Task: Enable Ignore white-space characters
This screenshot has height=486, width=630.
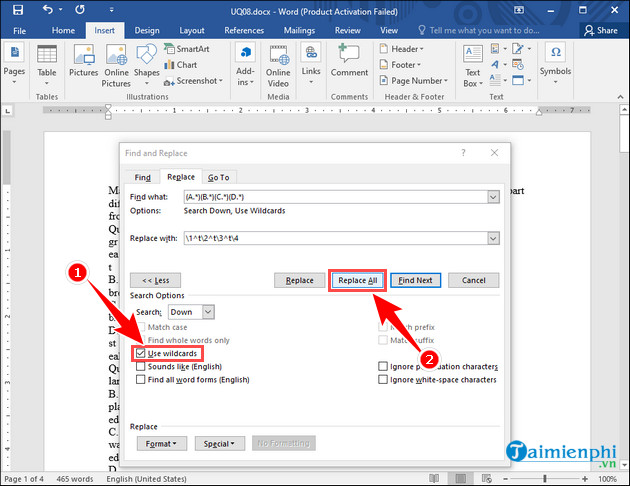Action: point(383,380)
